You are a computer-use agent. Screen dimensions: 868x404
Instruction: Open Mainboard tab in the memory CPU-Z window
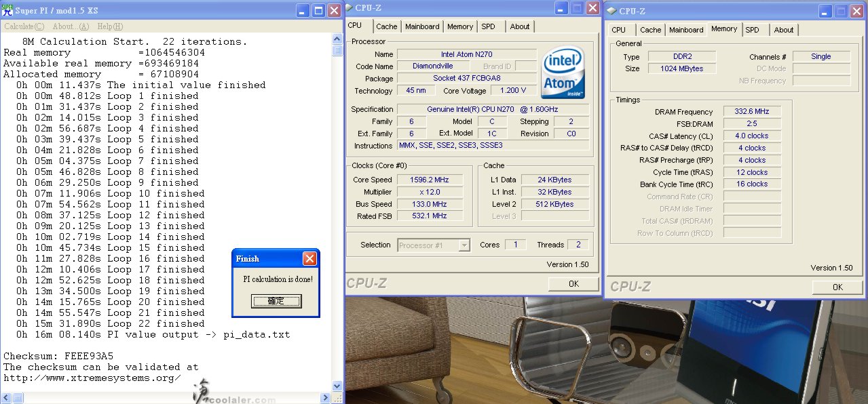tap(686, 30)
